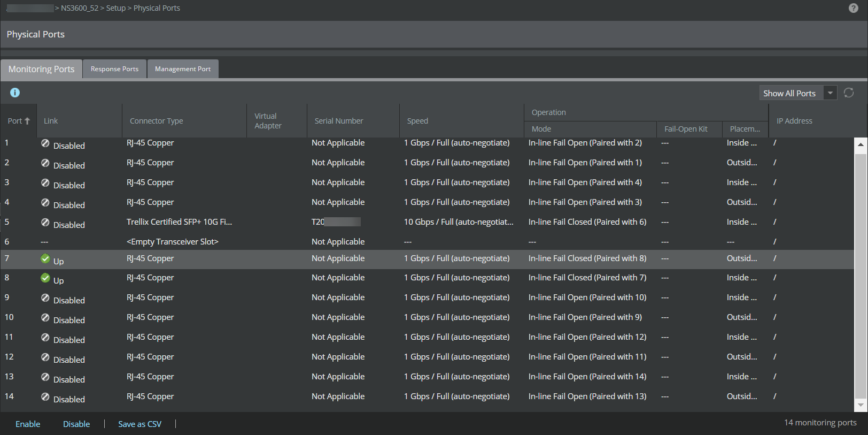This screenshot has height=435, width=868.
Task: Click the Disabled icon in port 10 row
Action: tap(45, 317)
